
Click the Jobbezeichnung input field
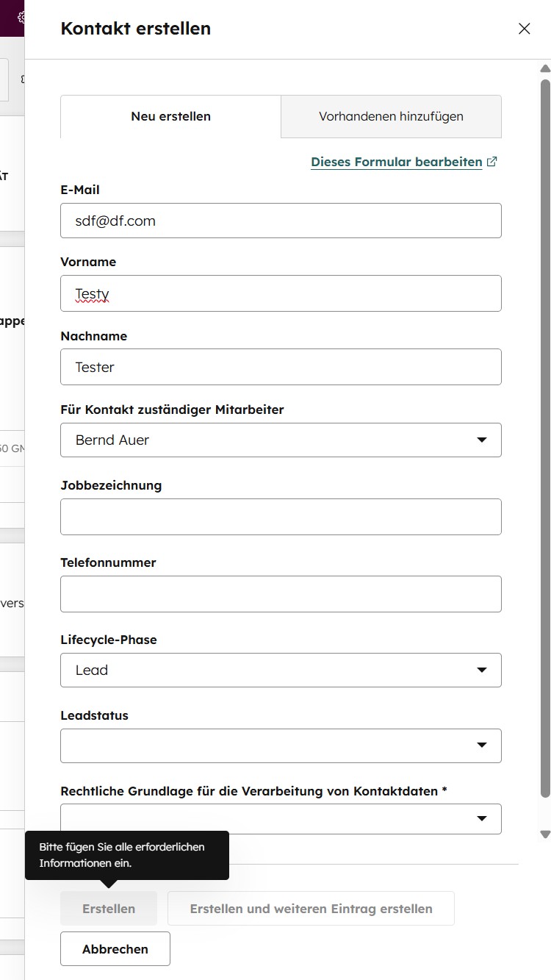281,517
